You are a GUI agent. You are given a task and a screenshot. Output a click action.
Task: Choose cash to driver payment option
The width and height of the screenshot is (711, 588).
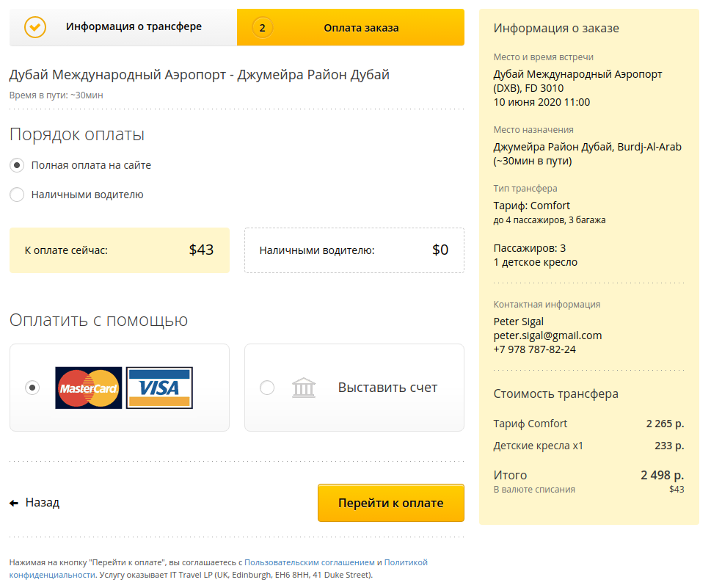point(17,195)
